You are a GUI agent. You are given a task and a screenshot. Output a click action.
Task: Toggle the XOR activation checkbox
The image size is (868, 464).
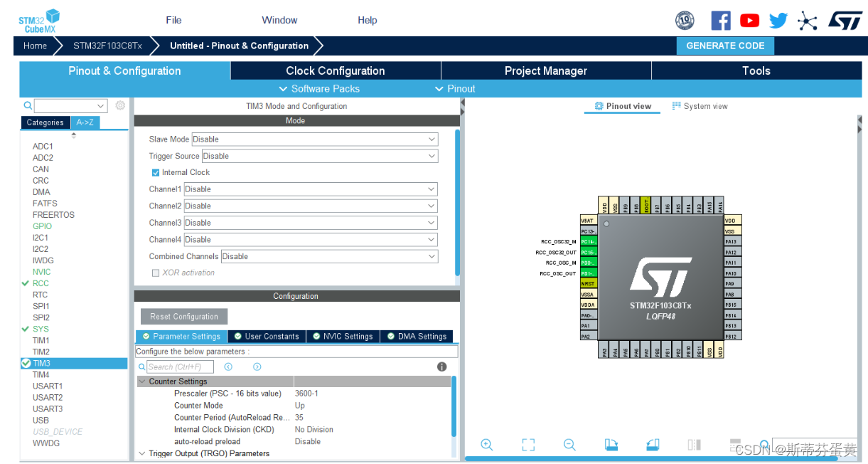coord(156,273)
